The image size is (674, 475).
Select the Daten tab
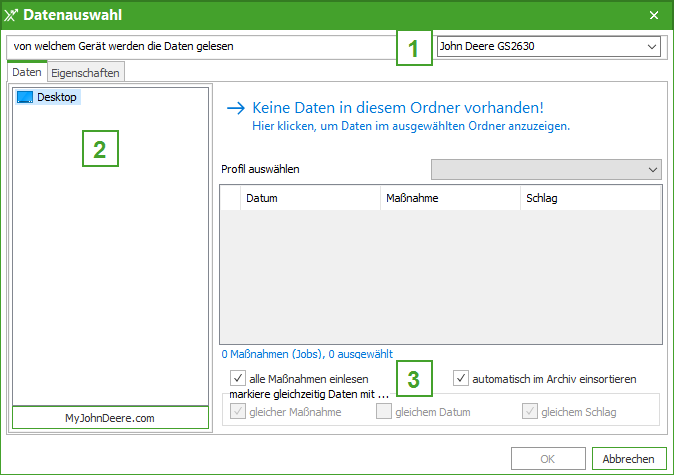click(x=27, y=73)
